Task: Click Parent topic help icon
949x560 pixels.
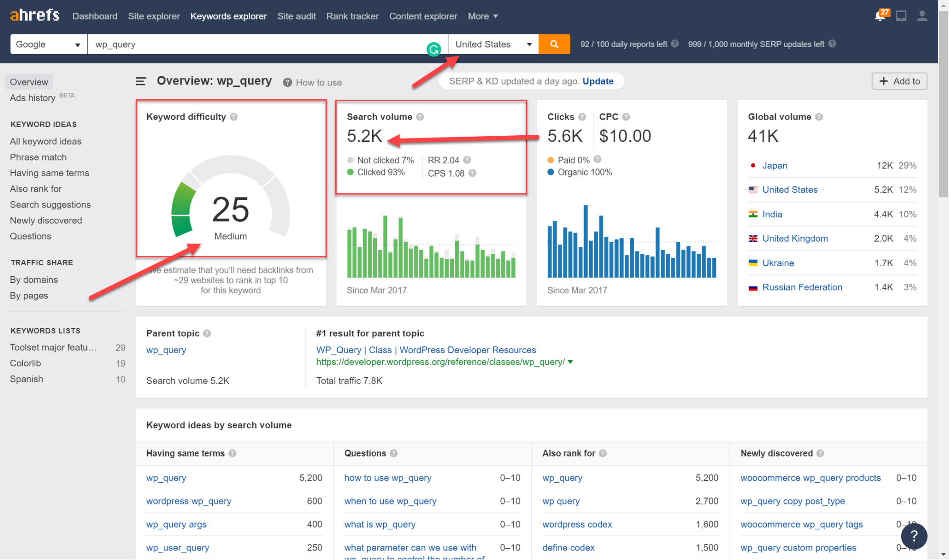Action: 207,333
